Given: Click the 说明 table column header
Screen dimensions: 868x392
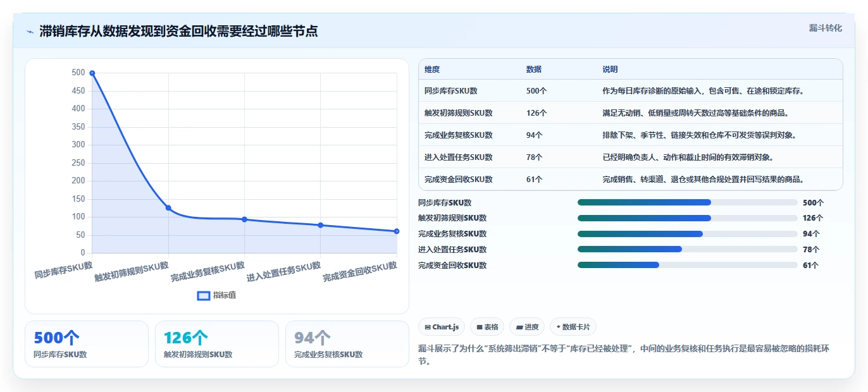Looking at the screenshot, I should (x=610, y=70).
